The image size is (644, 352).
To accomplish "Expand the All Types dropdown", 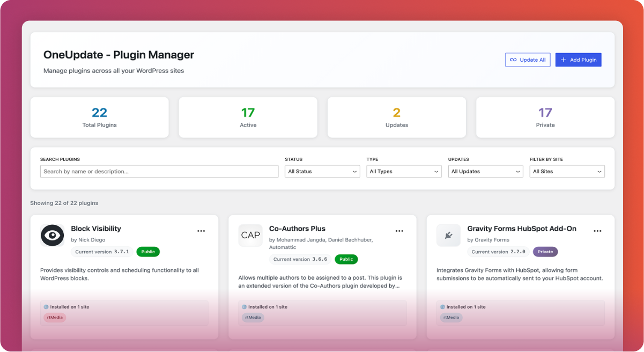I will point(404,172).
